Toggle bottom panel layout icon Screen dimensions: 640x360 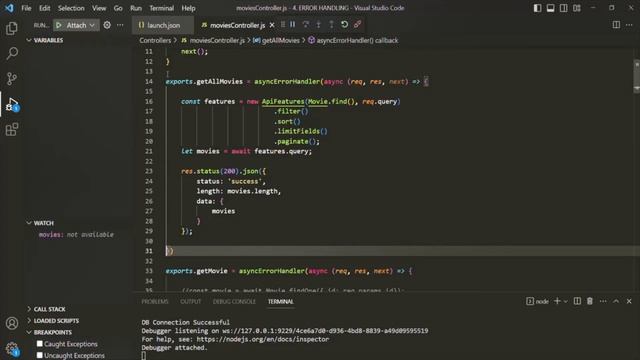[551, 8]
